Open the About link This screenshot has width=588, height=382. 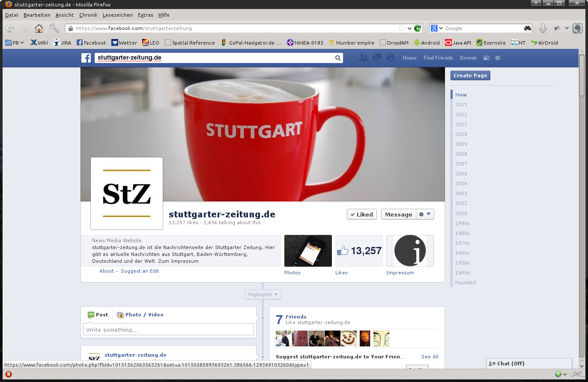(x=107, y=271)
